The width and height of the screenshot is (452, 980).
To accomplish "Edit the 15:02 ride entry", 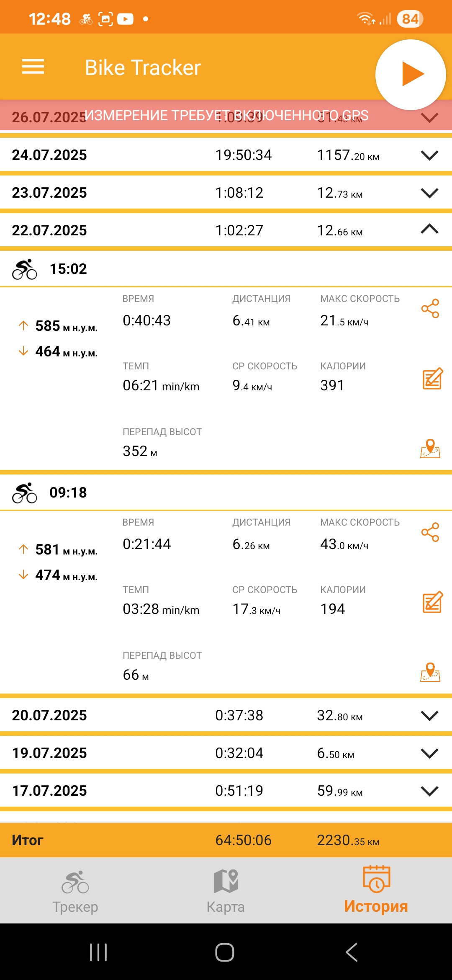I will click(x=432, y=379).
